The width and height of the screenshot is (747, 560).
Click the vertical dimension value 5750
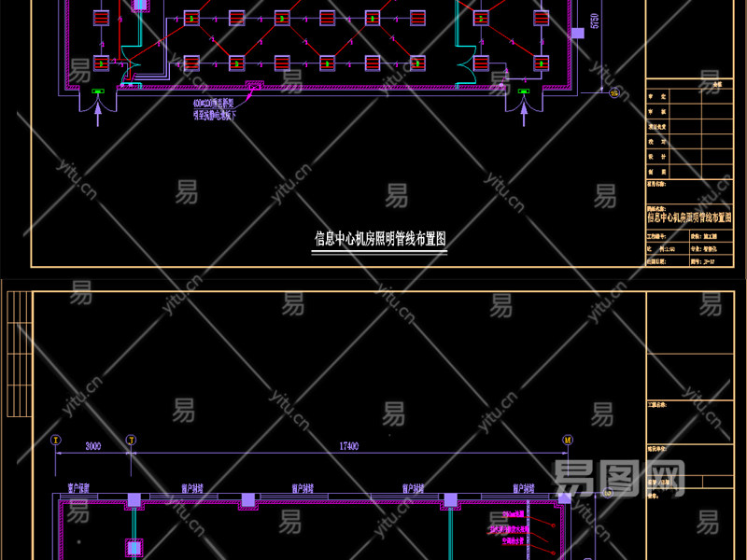tap(595, 21)
